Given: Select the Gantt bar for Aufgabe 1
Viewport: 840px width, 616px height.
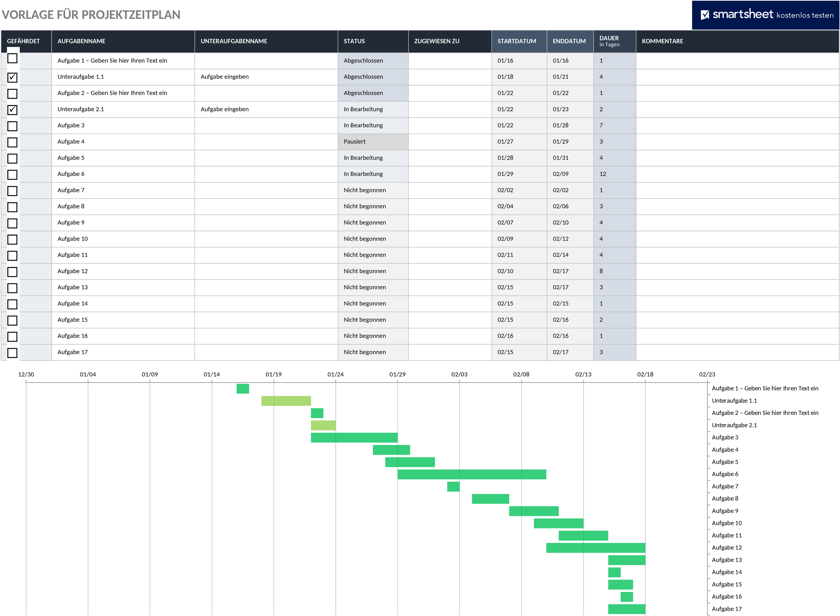Looking at the screenshot, I should tap(243, 389).
